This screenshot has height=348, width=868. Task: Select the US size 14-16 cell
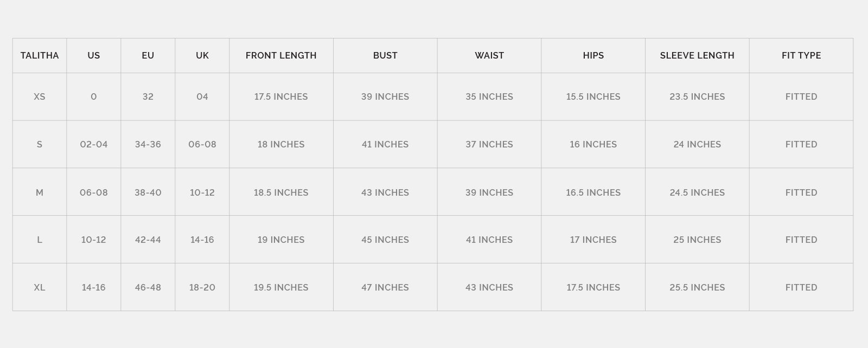[x=94, y=287]
